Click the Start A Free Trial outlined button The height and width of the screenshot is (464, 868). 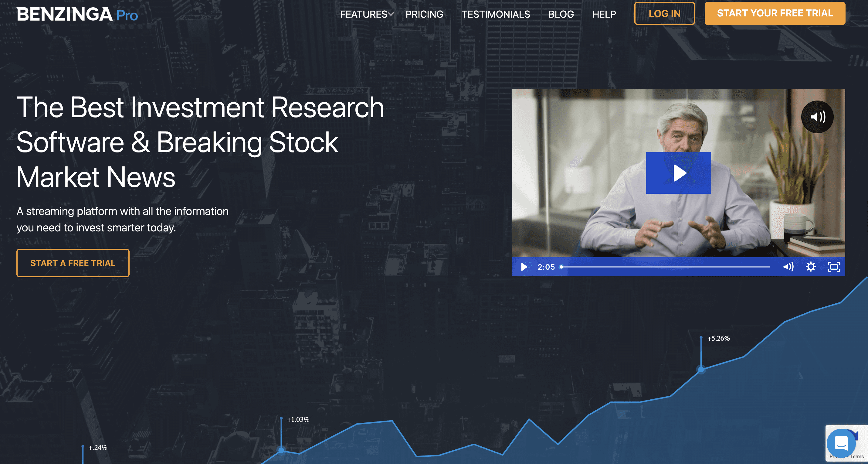[x=73, y=263]
